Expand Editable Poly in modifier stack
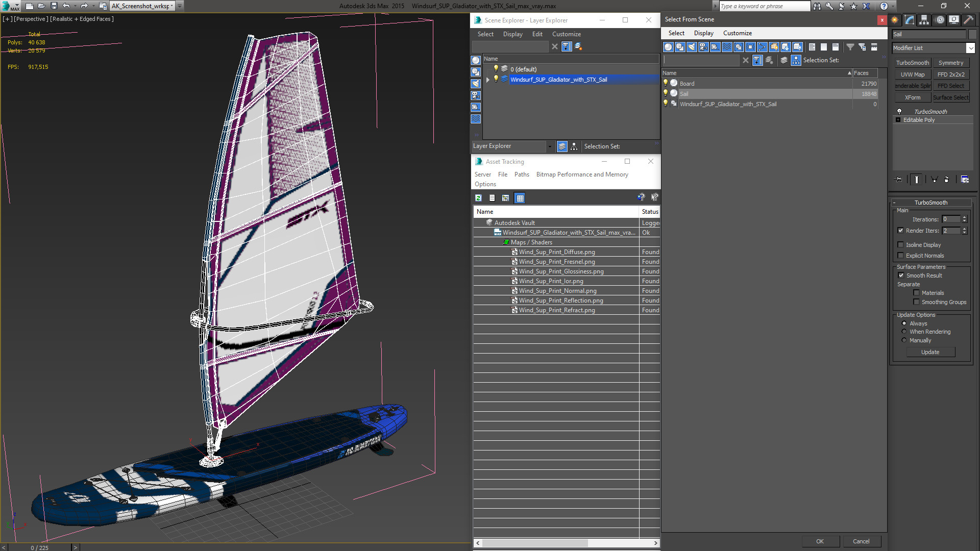This screenshot has width=980, height=551. tap(898, 120)
